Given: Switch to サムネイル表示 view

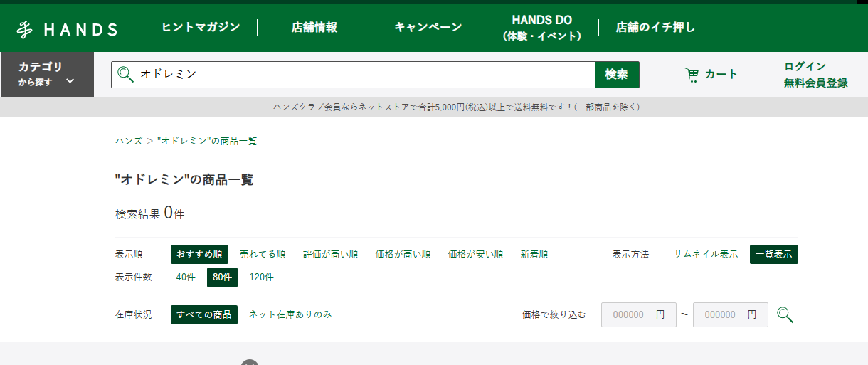Looking at the screenshot, I should [x=706, y=254].
